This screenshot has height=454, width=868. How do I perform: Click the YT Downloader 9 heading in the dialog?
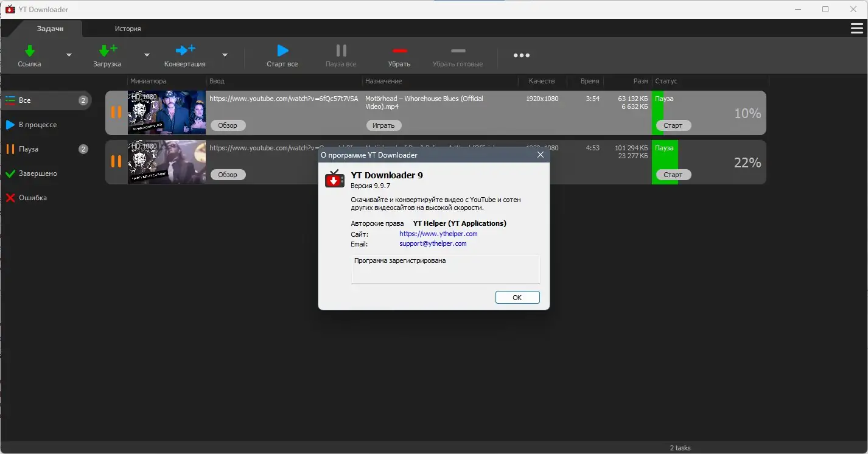(387, 175)
